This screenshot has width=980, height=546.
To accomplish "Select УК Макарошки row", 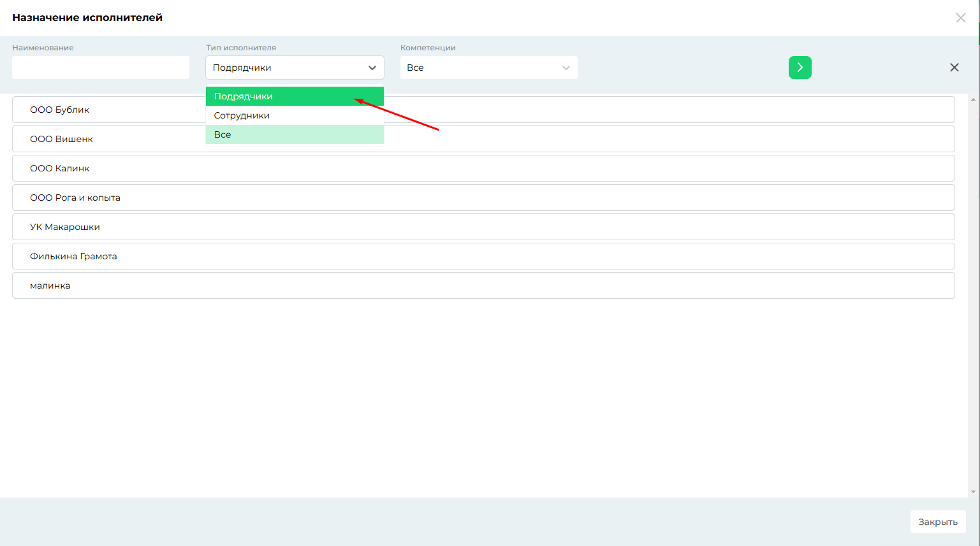I will [x=483, y=227].
